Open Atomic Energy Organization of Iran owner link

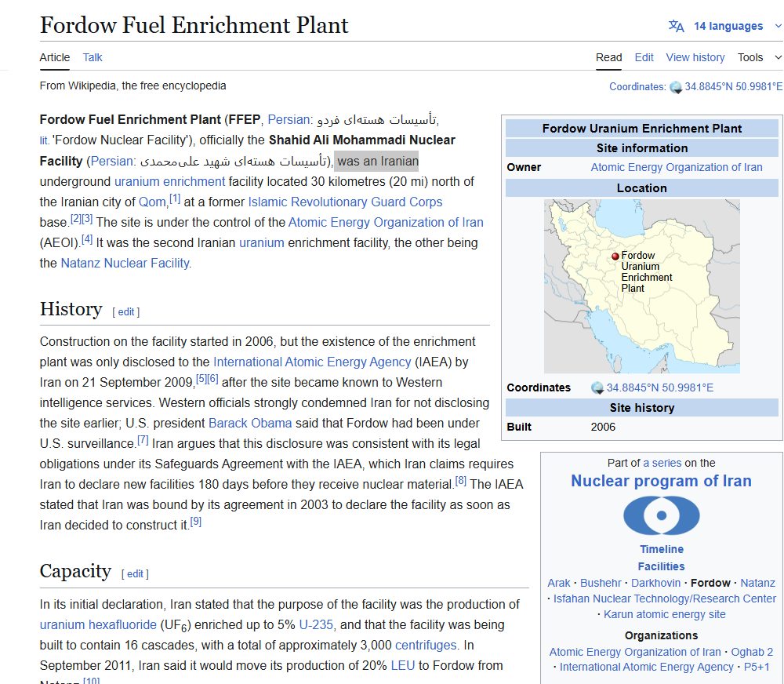click(677, 167)
